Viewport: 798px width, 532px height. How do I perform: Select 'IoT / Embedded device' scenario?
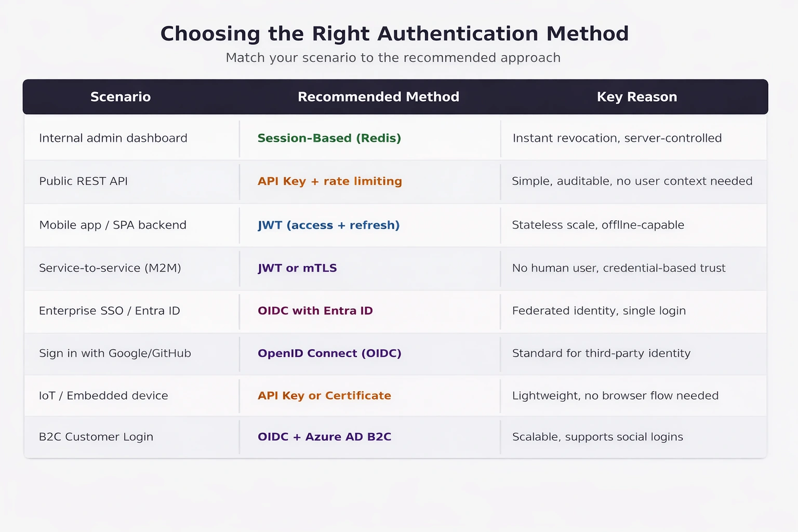coord(103,396)
